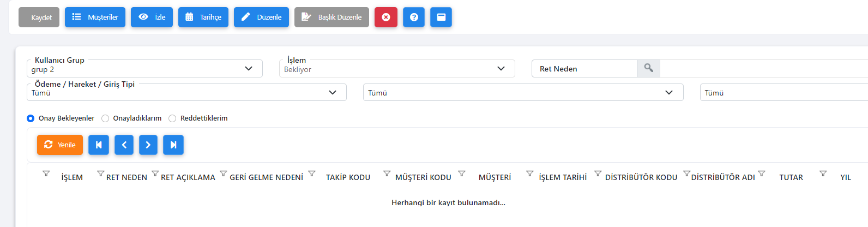Screen dimensions: 868x227
Task: Click the gray Kaydet button
Action: 39,17
